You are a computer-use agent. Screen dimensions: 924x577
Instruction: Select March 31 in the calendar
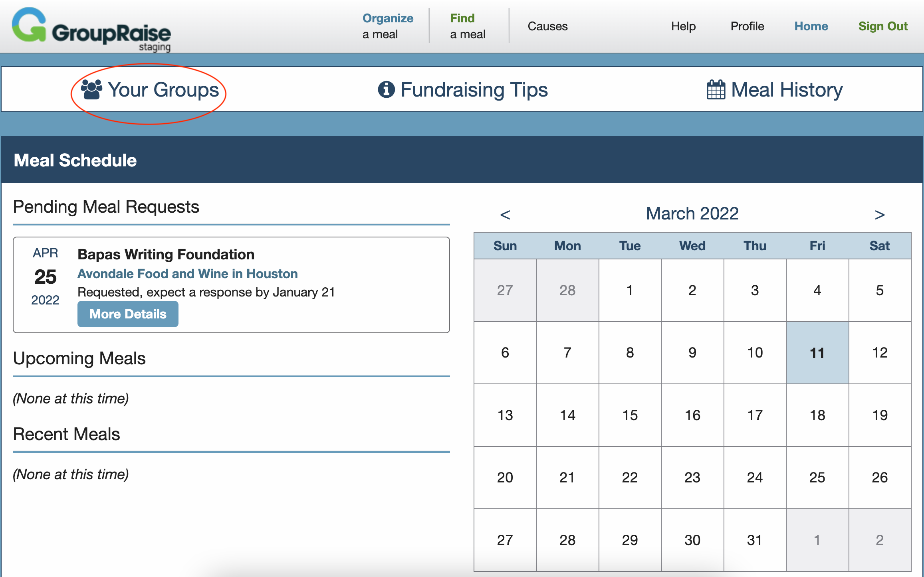point(754,540)
